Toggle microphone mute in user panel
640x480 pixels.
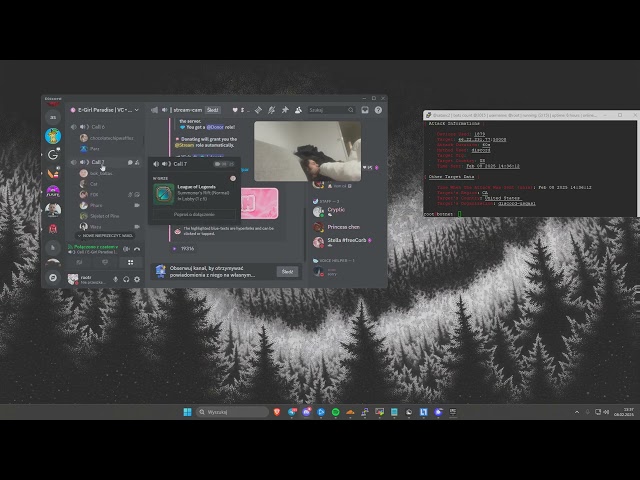pos(116,279)
